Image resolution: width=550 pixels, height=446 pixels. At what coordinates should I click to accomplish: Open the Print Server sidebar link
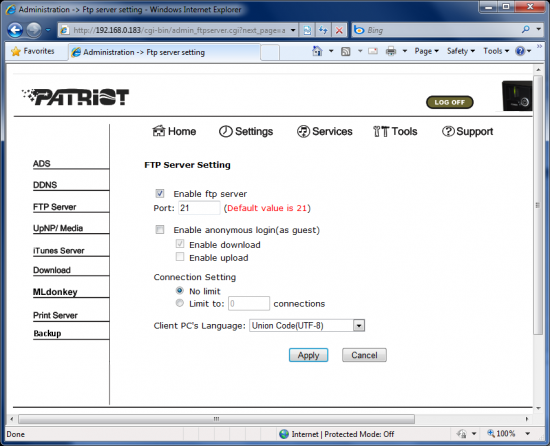tap(55, 315)
